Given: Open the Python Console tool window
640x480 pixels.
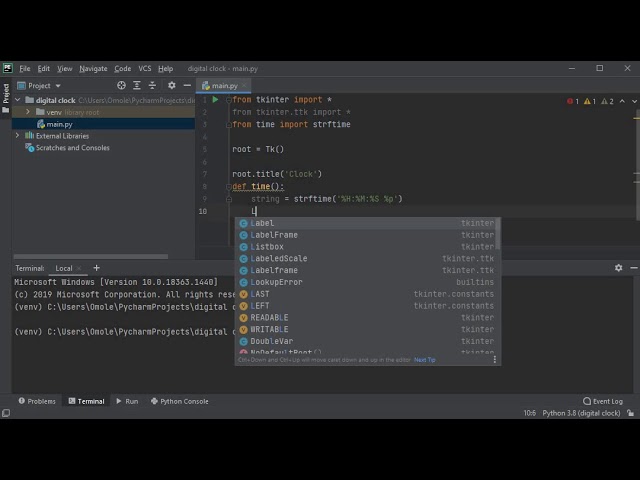Looking at the screenshot, I should tap(180, 401).
